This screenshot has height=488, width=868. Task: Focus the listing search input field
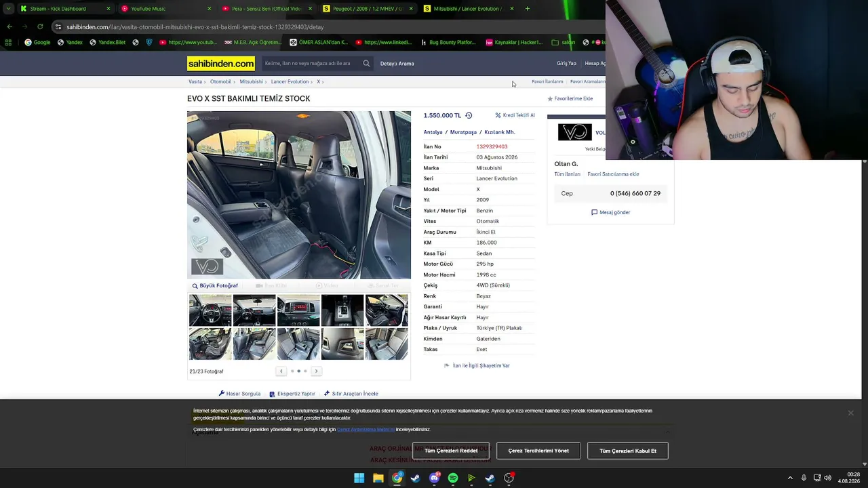(x=311, y=64)
